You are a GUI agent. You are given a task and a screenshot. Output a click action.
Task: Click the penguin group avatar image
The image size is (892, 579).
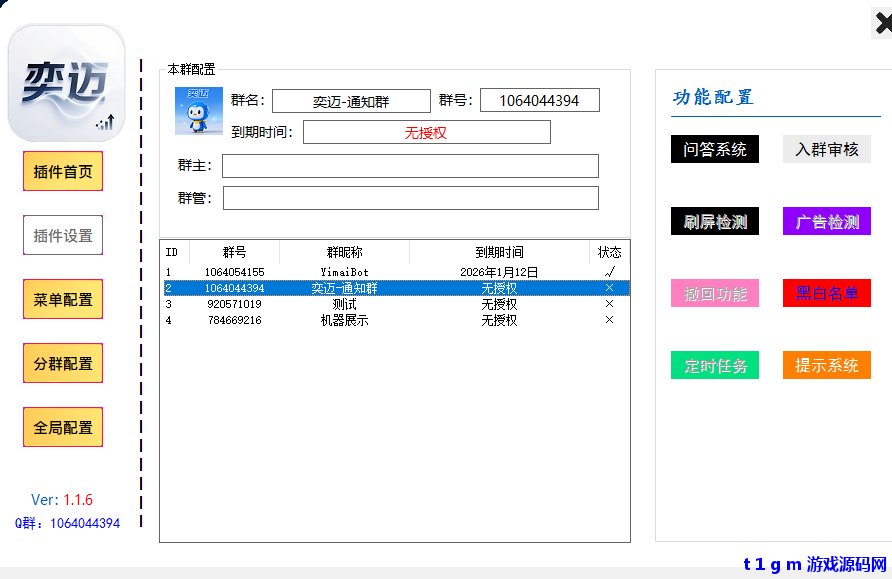pyautogui.click(x=199, y=113)
